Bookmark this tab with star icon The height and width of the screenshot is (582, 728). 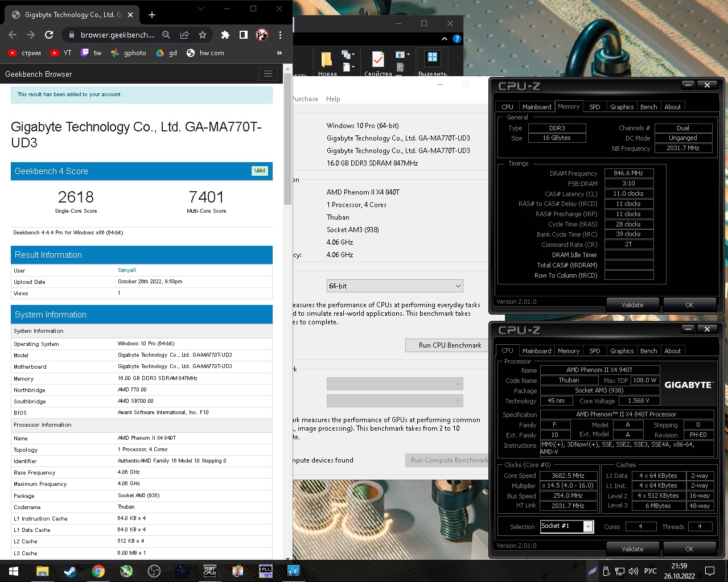203,35
